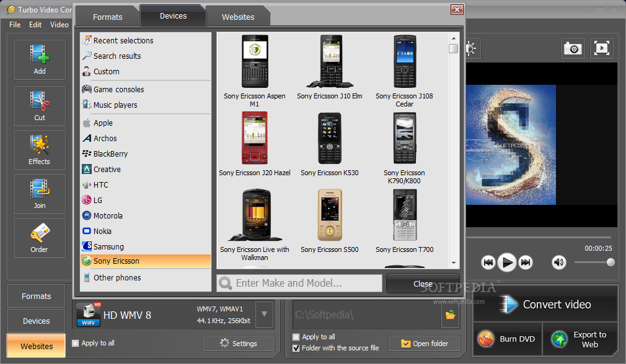Click the Order icon button
626x364 pixels.
pyautogui.click(x=40, y=238)
